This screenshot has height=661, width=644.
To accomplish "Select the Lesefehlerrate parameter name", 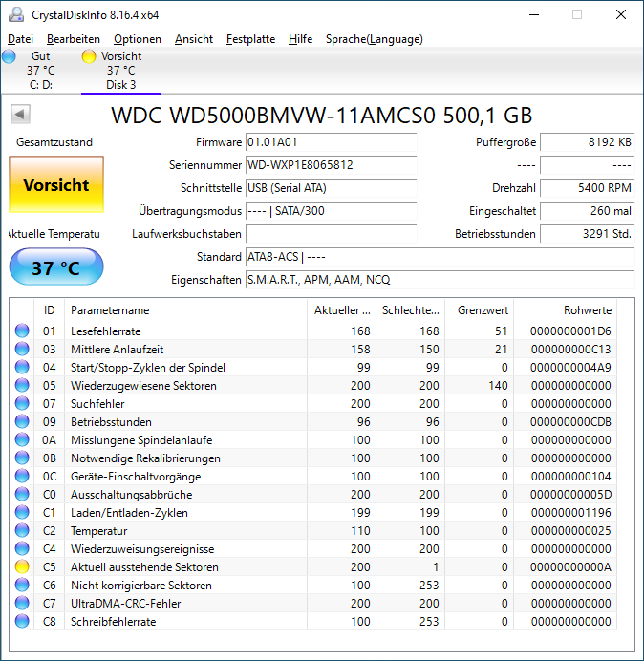I will (105, 331).
